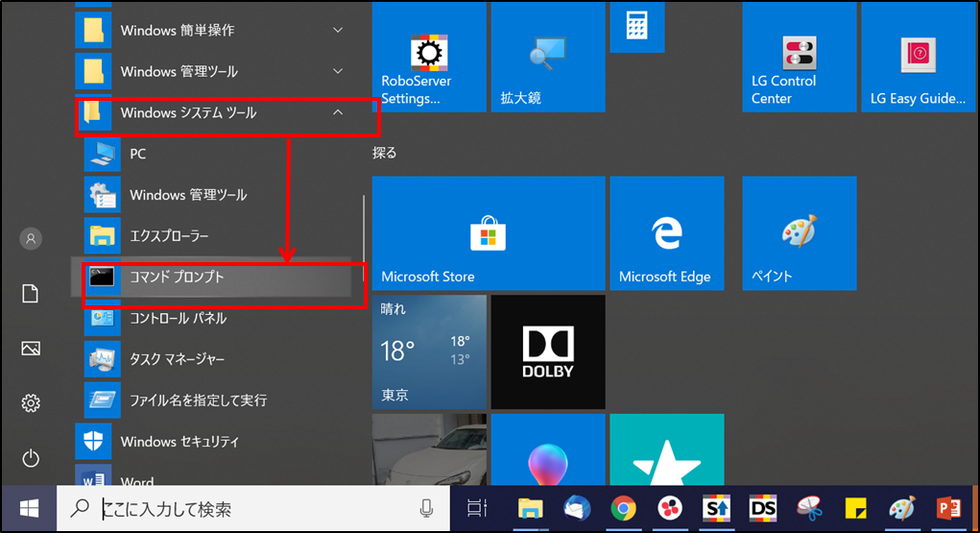The width and height of the screenshot is (980, 533).
Task: Open Task View on the taskbar
Action: (477, 509)
